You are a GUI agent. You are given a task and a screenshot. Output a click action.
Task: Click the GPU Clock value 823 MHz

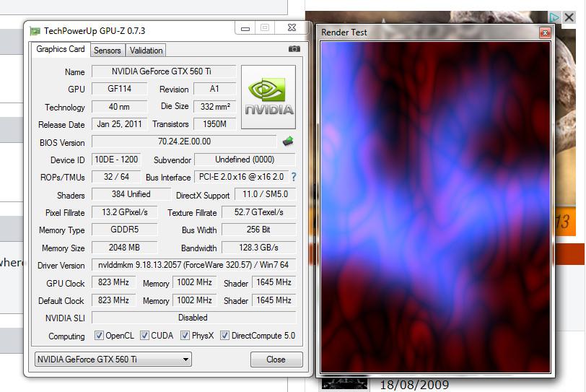[113, 282]
